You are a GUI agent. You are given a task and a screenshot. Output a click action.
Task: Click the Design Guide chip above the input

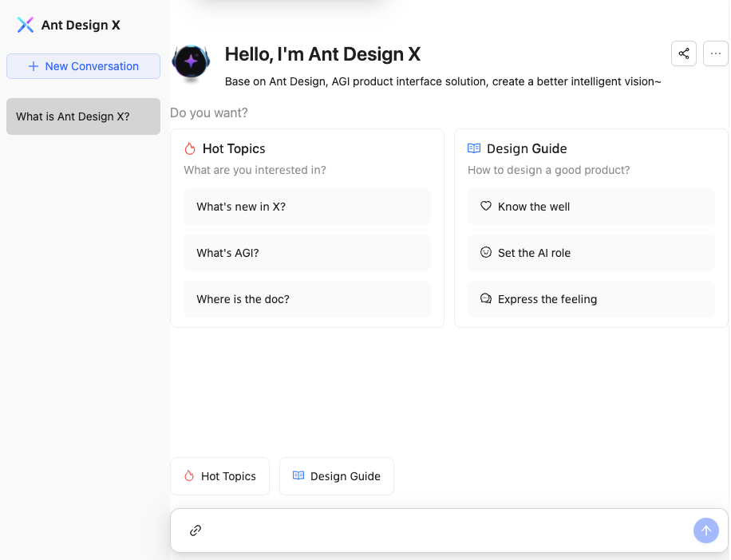pyautogui.click(x=336, y=476)
